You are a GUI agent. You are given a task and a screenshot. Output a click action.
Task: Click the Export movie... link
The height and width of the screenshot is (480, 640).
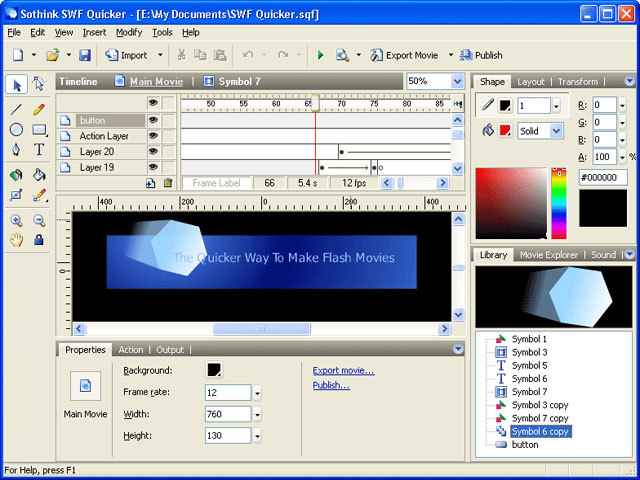[343, 371]
